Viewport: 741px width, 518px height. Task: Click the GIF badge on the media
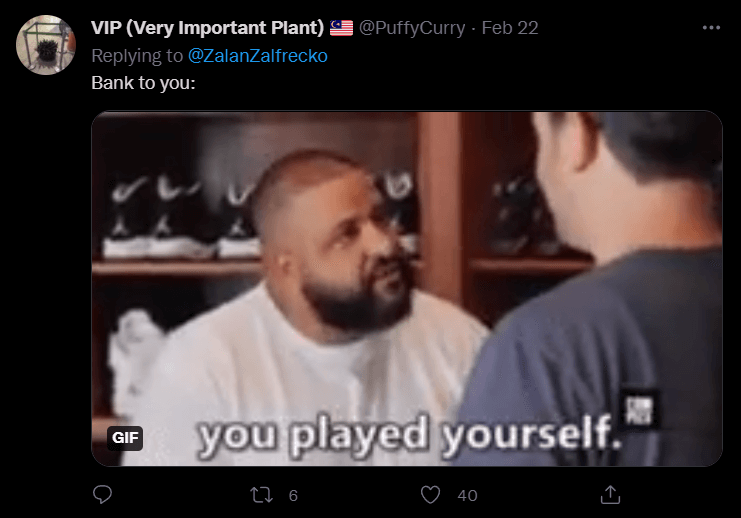[125, 438]
